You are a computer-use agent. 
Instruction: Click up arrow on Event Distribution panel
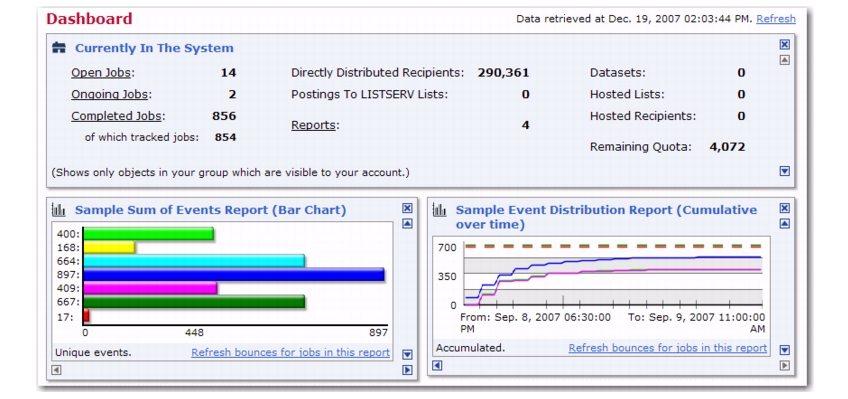click(785, 223)
